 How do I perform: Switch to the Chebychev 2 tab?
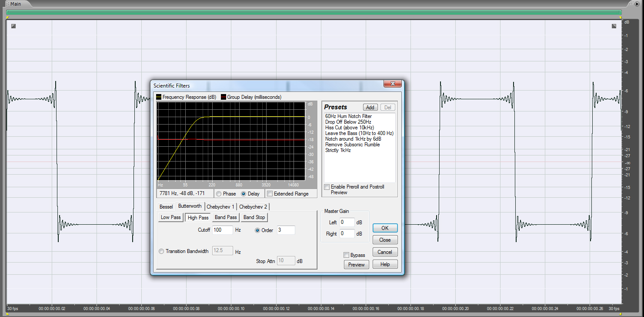253,207
